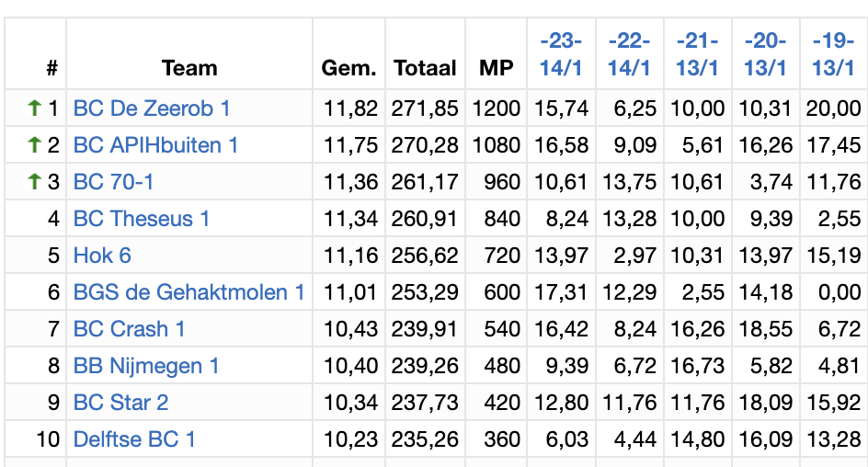Open the -21- 13/1 column header link
The width and height of the screenshot is (868, 467).
tap(697, 54)
